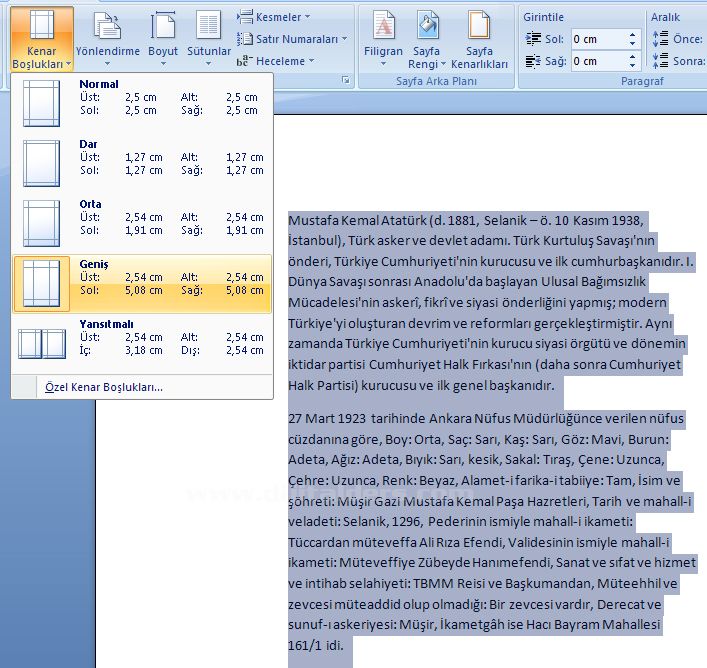Click the text 'Tüccardan müteveffa Ali Rıza Efendi'
This screenshot has height=668, width=707.
(x=396, y=542)
